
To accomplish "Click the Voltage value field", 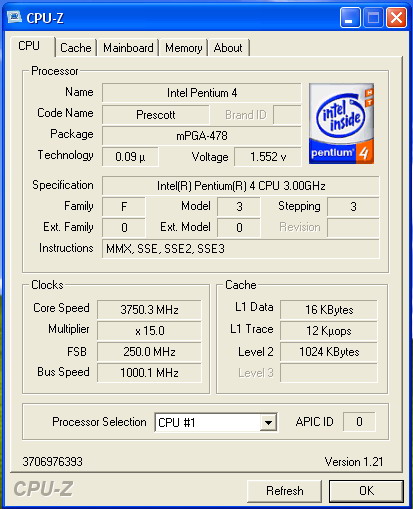I will (x=268, y=157).
